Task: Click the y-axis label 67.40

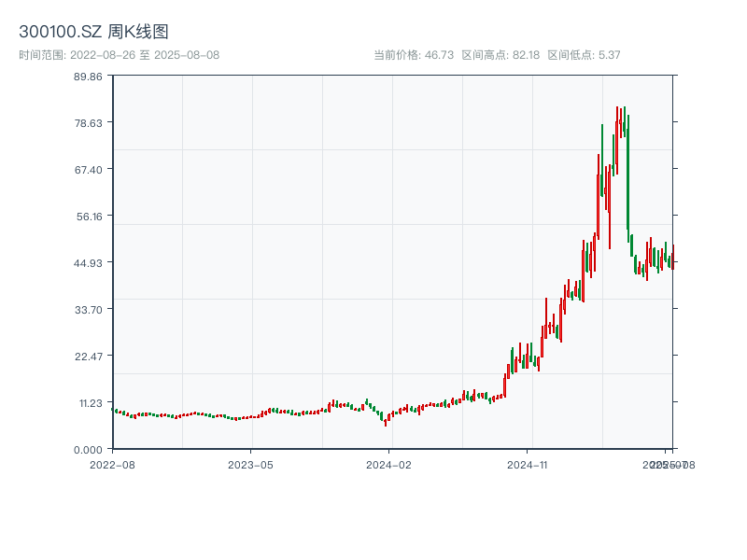Action: pos(88,170)
